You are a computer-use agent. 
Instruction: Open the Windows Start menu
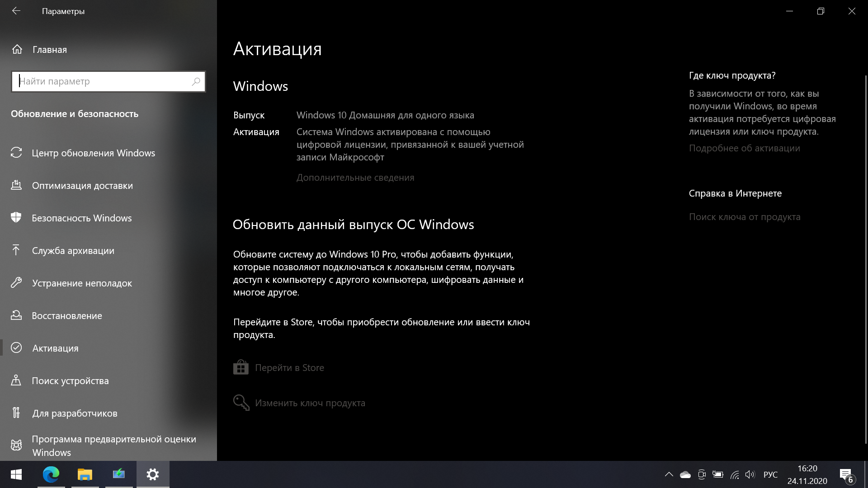pos(16,474)
